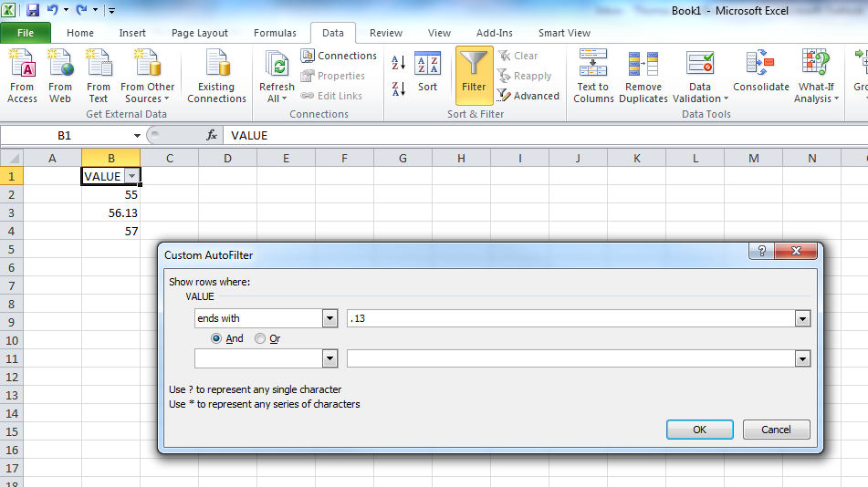Undo the last action
Image resolution: width=868 pixels, height=487 pixels.
point(53,10)
